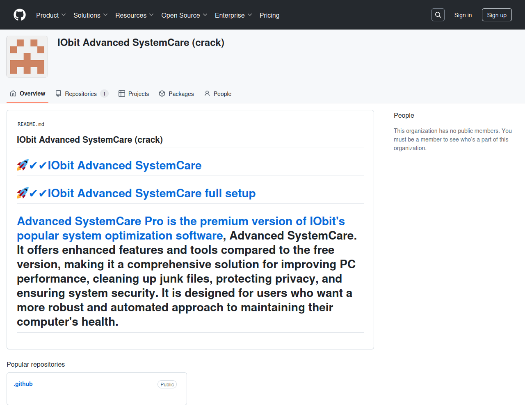Click the Projects table icon
The width and height of the screenshot is (525, 420).
click(x=122, y=94)
